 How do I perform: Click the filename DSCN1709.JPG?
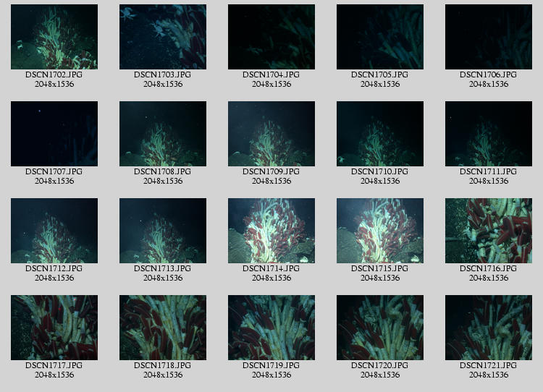tap(271, 171)
